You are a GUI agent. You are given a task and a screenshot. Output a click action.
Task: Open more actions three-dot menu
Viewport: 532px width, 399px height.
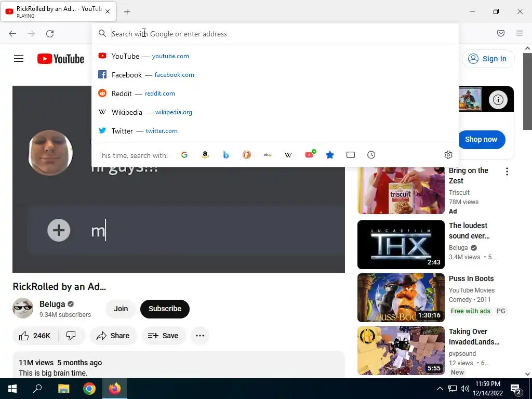pyautogui.click(x=200, y=336)
